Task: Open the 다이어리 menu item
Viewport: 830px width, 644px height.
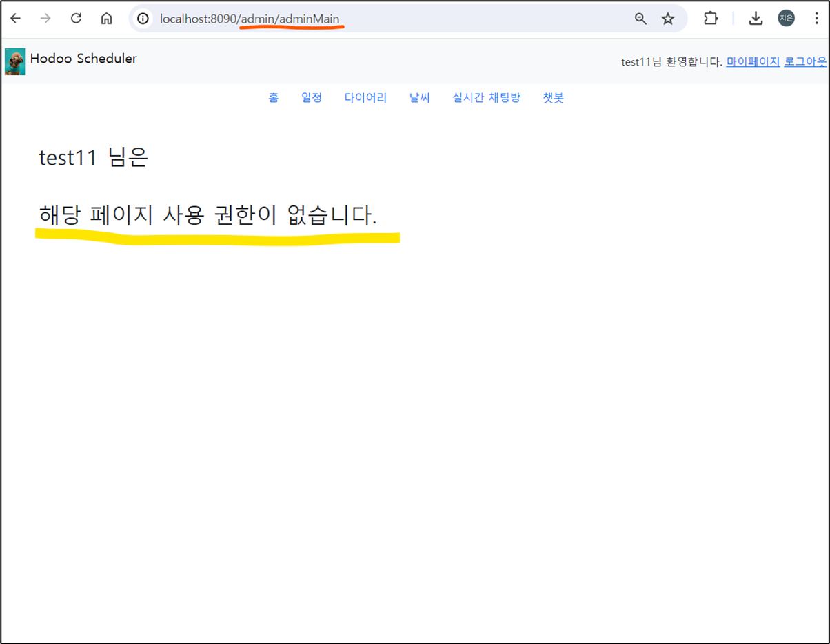Action: (366, 98)
